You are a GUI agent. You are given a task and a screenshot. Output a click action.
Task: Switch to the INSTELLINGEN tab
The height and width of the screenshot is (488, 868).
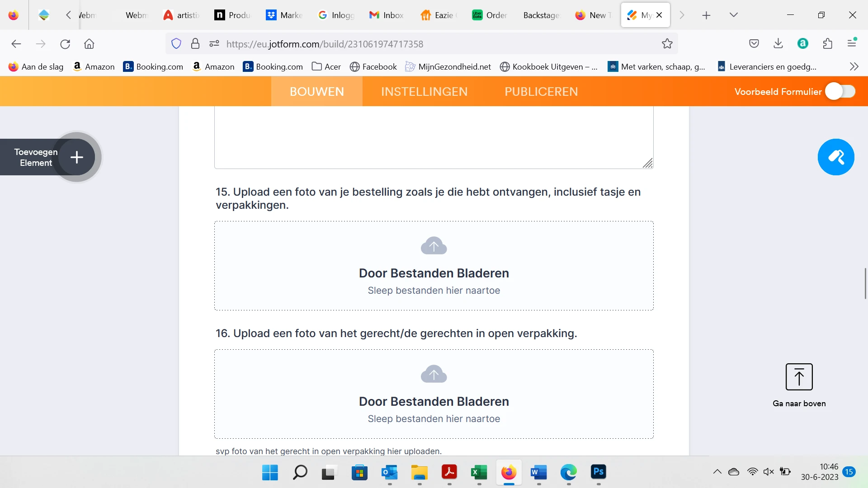424,91
